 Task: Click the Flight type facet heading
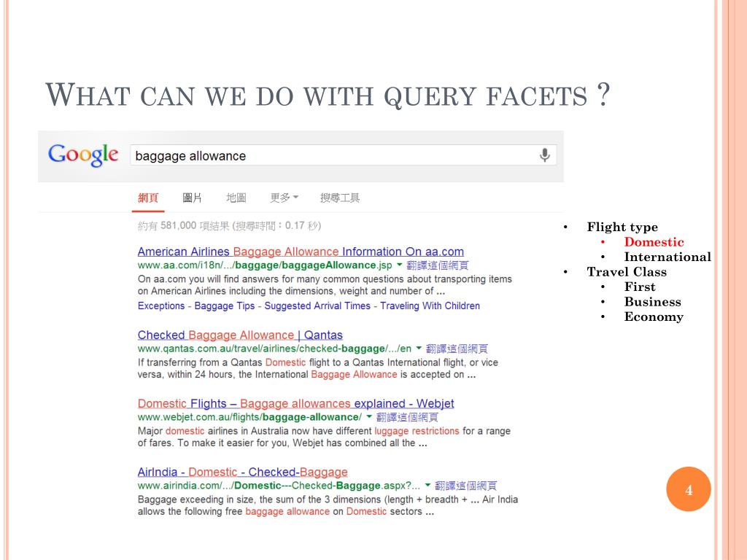tap(622, 227)
